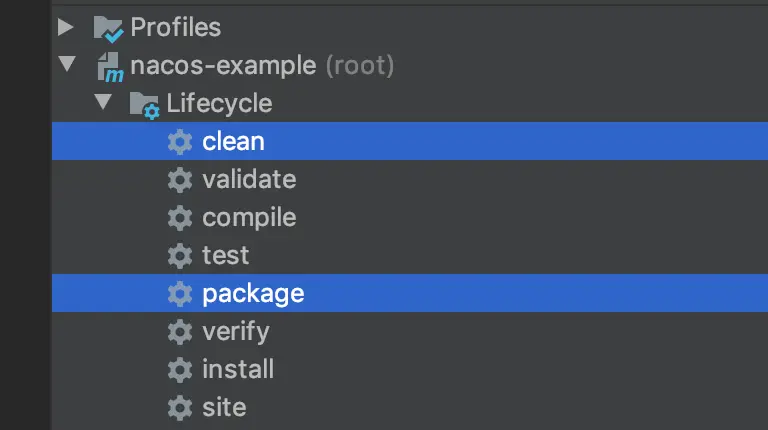Click the gear icon beside test
768x430 pixels.
click(180, 256)
